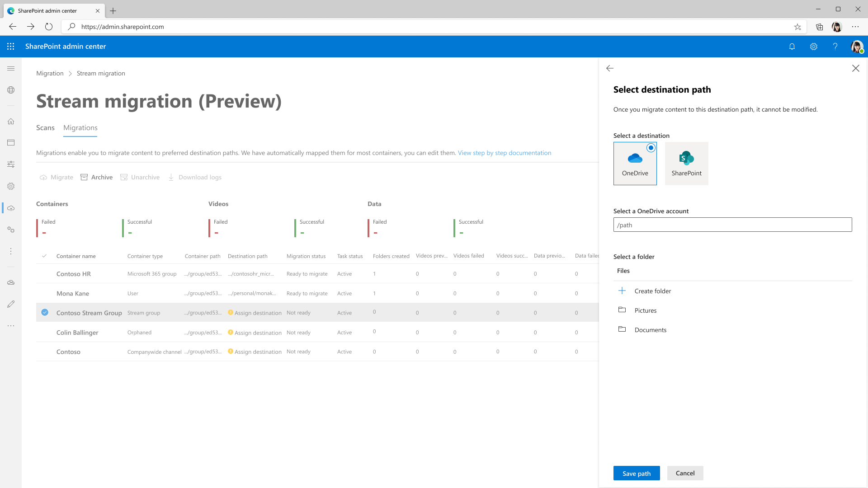
Task: Click the View step by step documentation link
Action: tap(505, 153)
